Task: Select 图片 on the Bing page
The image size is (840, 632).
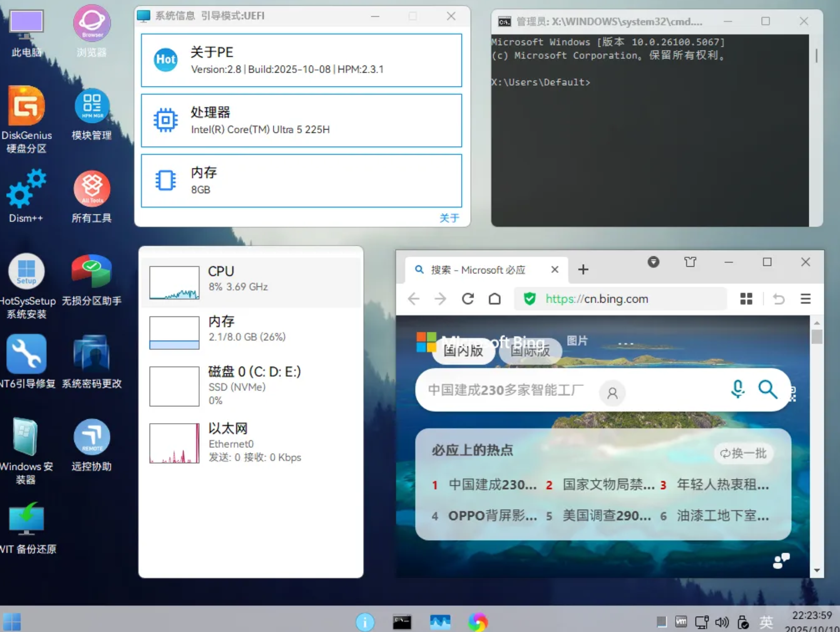Action: 578,341
